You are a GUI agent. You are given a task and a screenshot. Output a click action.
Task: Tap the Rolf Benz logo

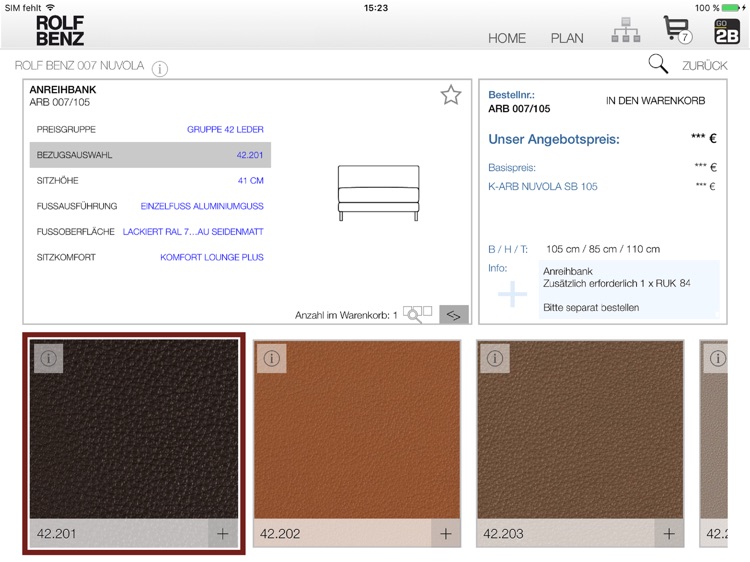click(x=60, y=31)
